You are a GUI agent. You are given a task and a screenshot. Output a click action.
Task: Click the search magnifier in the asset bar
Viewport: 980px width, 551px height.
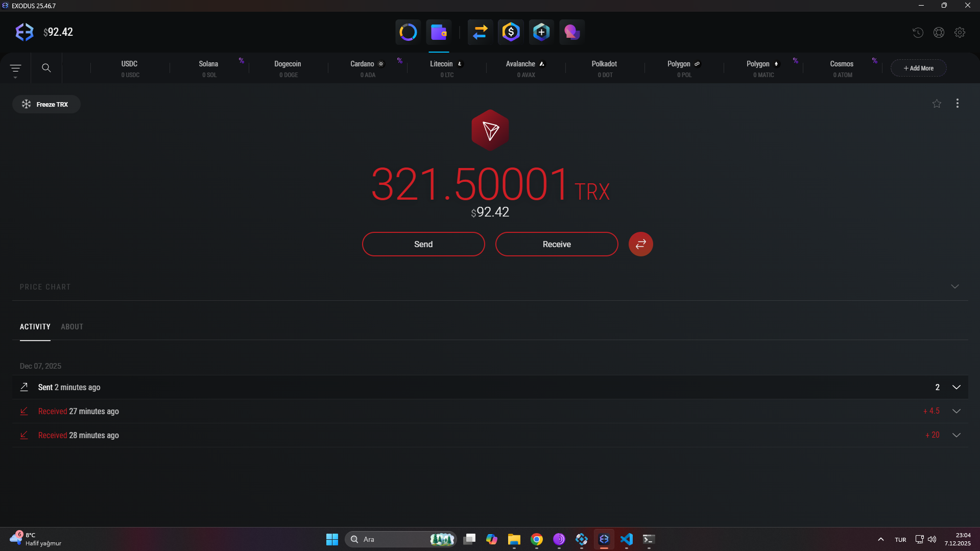pyautogui.click(x=46, y=68)
